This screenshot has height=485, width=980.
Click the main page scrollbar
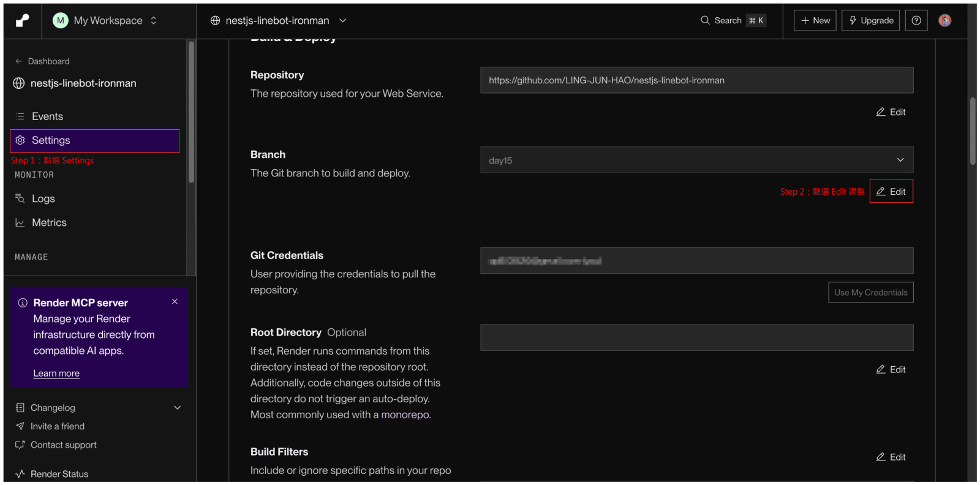click(x=973, y=131)
